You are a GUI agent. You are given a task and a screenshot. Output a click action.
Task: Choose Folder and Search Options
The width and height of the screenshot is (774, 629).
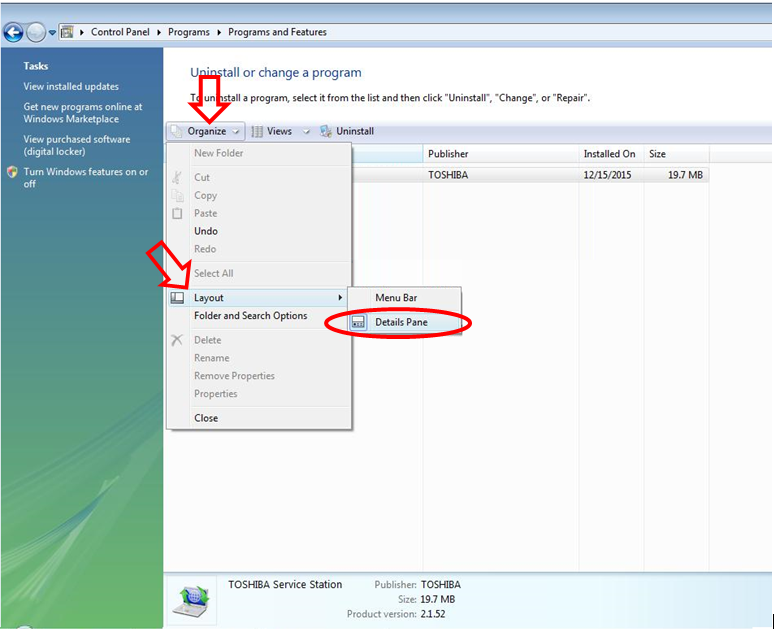(x=250, y=316)
